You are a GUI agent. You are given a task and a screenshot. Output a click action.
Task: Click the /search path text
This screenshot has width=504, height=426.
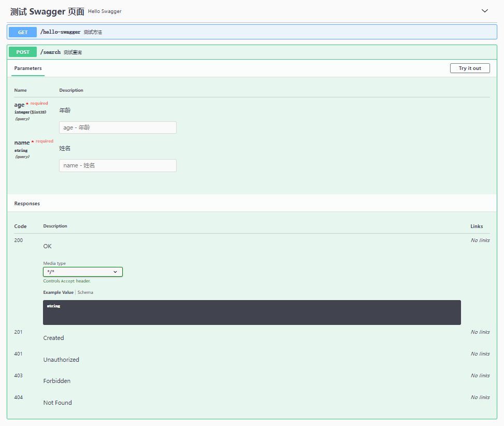(x=50, y=52)
